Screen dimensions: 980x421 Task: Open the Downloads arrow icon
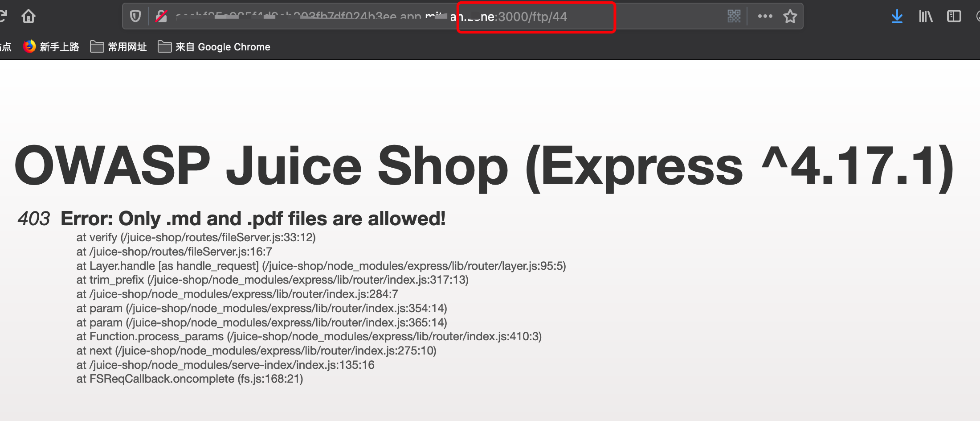[x=897, y=17]
